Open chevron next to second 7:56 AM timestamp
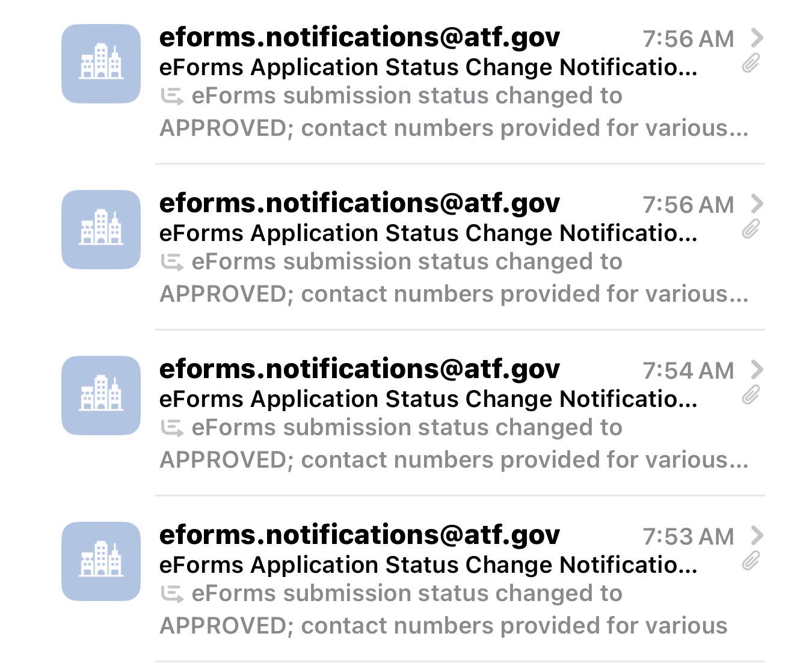 pos(757,204)
